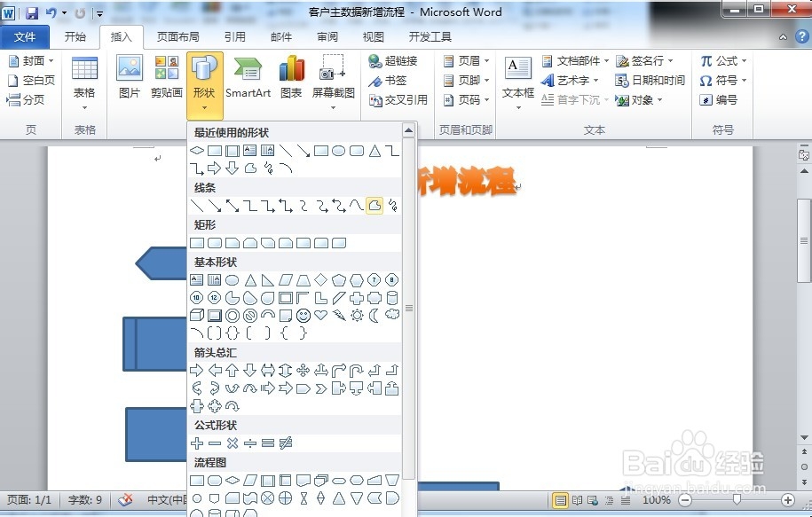This screenshot has height=517, width=812.
Task: Open the 审阅 review tab
Action: click(x=327, y=36)
